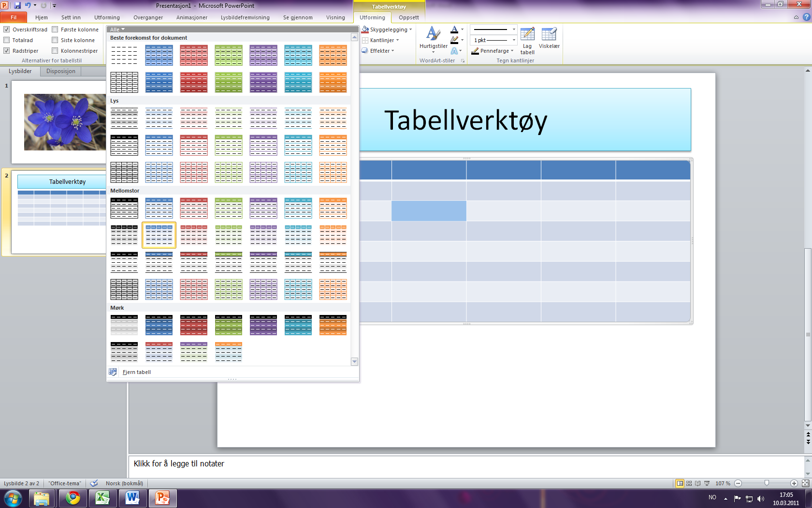This screenshot has width=812, height=508.
Task: Choose the orange style in Mørk first row
Action: coord(333,325)
